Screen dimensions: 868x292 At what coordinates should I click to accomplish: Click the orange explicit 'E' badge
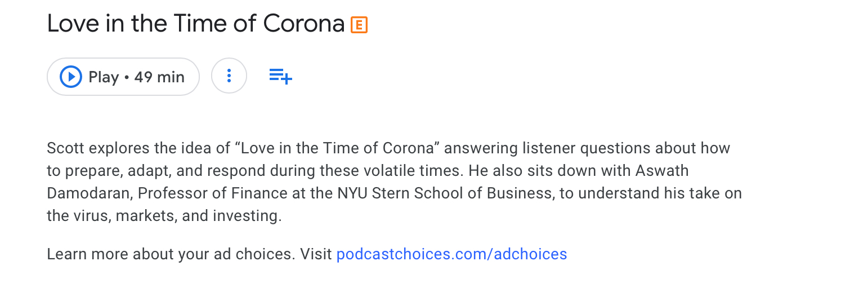pos(359,25)
